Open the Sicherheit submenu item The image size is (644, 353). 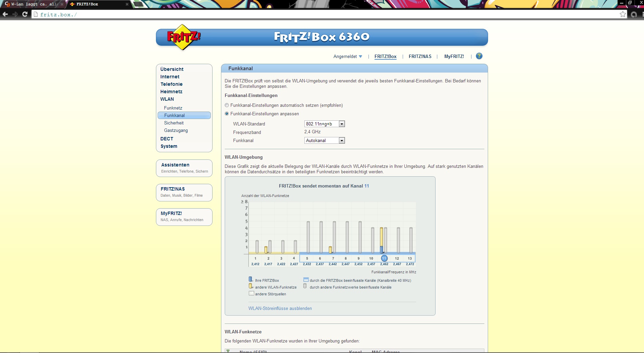pos(174,123)
